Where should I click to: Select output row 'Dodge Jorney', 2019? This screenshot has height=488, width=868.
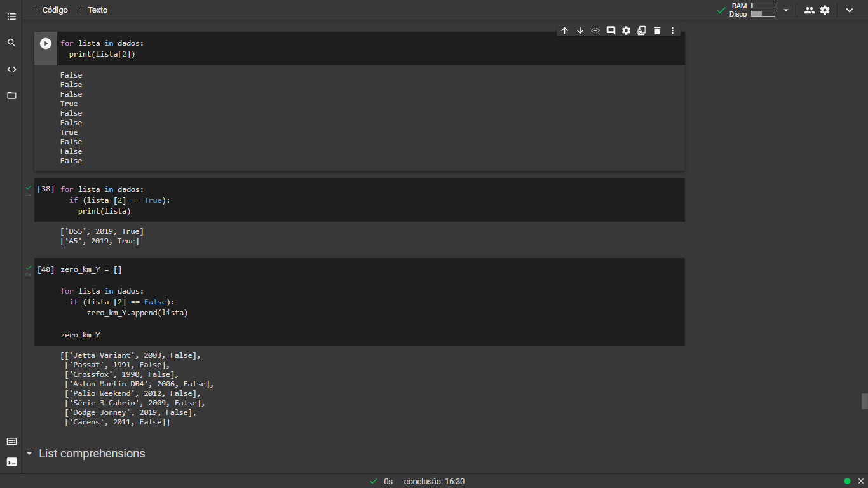130,412
